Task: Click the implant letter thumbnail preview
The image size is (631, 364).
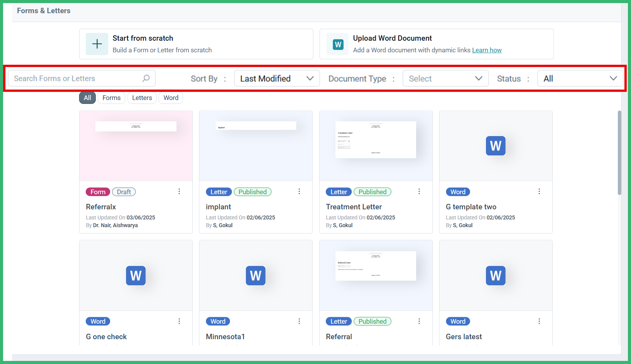Action: (255, 146)
